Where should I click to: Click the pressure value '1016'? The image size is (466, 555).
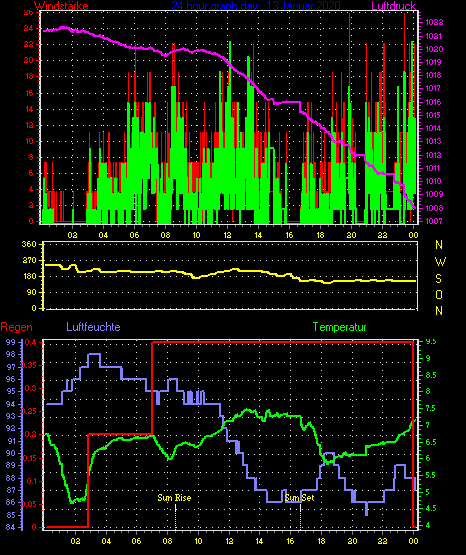coord(434,102)
